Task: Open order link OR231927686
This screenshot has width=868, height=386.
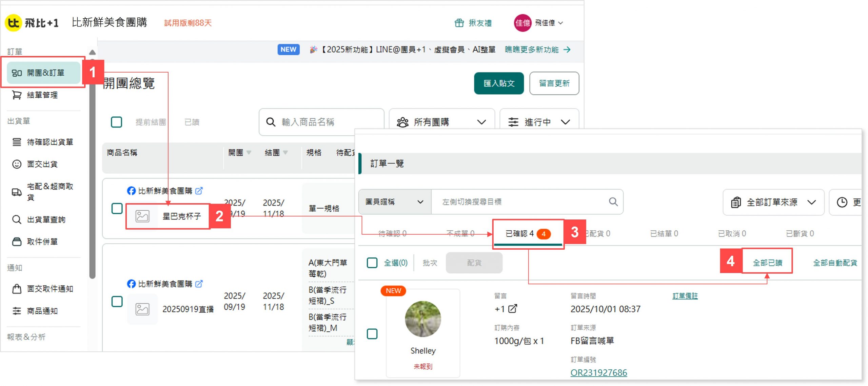Action: click(x=598, y=372)
